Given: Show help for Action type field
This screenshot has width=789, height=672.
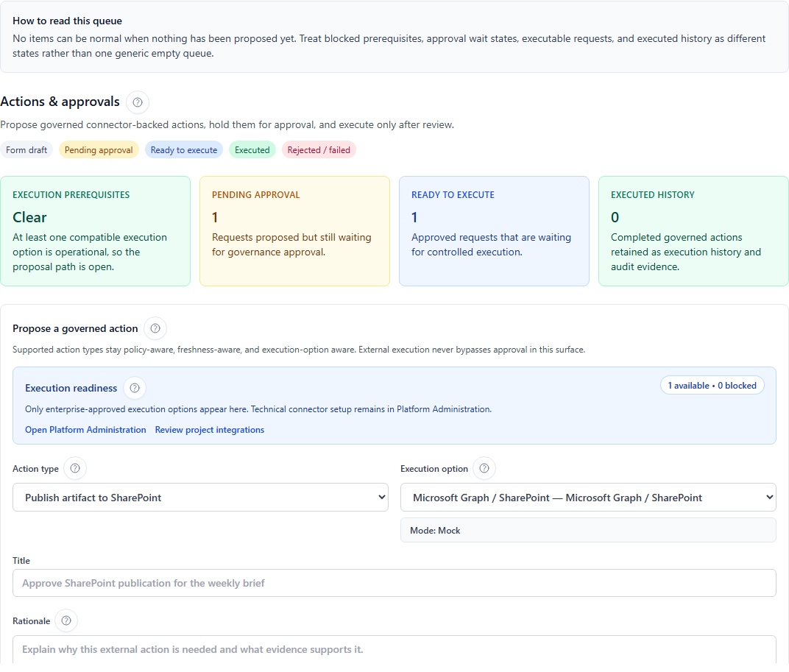Looking at the screenshot, I should pyautogui.click(x=75, y=468).
